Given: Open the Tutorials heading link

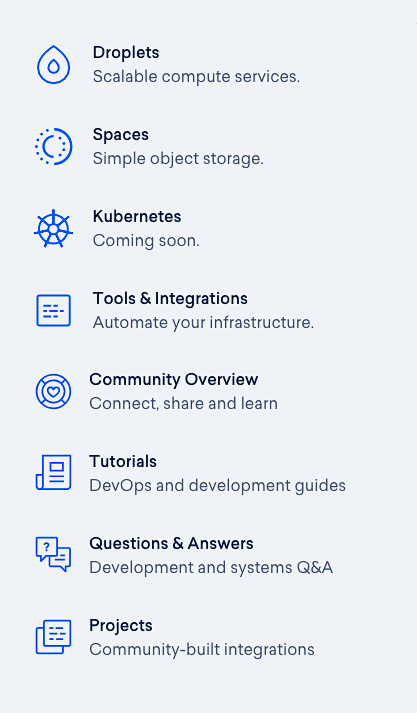Looking at the screenshot, I should 123,462.
